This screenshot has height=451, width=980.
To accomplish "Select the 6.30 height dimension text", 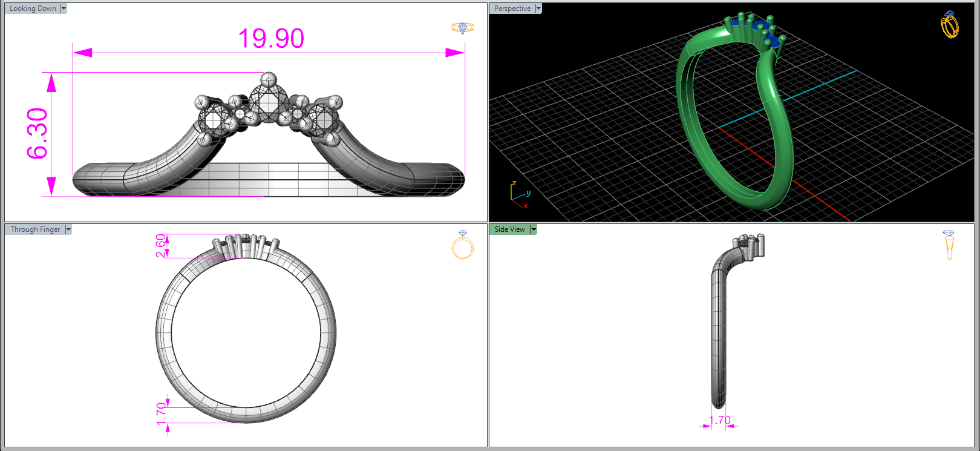I will (x=38, y=134).
